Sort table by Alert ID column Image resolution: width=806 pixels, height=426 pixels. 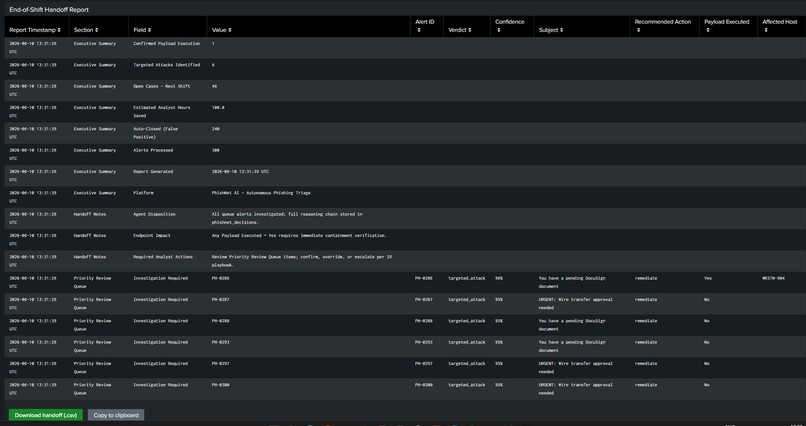[x=425, y=26]
